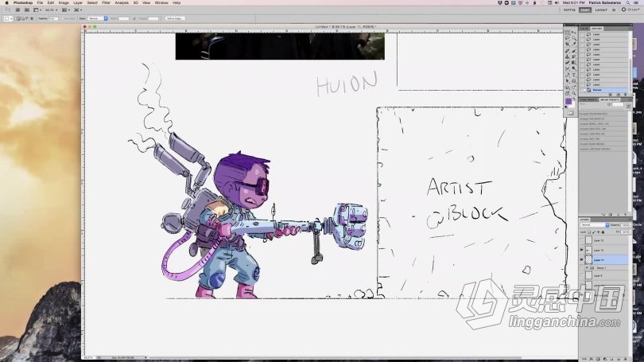Open the File menu
Image resolution: width=644 pixels, height=362 pixels.
click(x=40, y=3)
